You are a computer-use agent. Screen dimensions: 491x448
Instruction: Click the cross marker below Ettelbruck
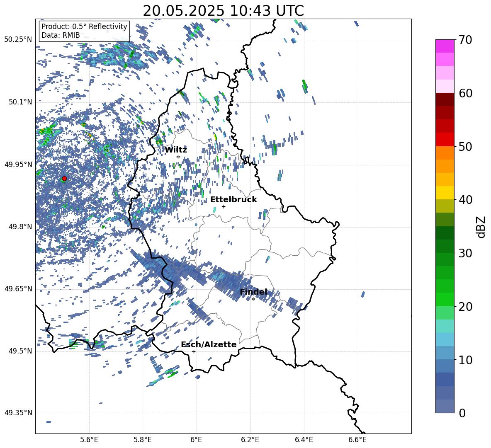coord(224,206)
